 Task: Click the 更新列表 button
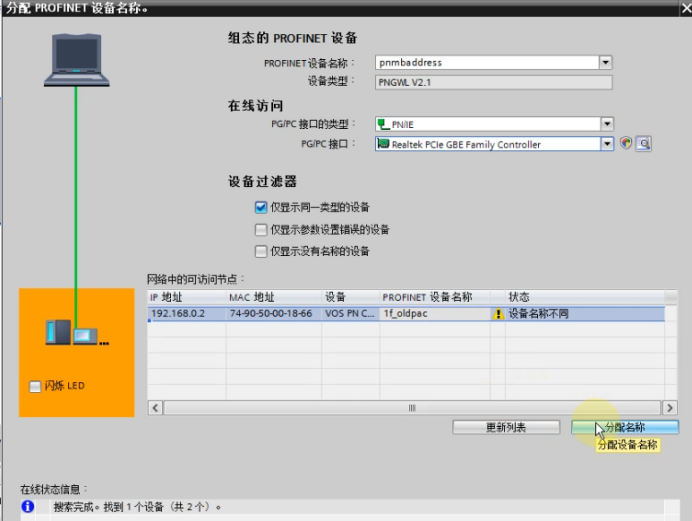[506, 427]
